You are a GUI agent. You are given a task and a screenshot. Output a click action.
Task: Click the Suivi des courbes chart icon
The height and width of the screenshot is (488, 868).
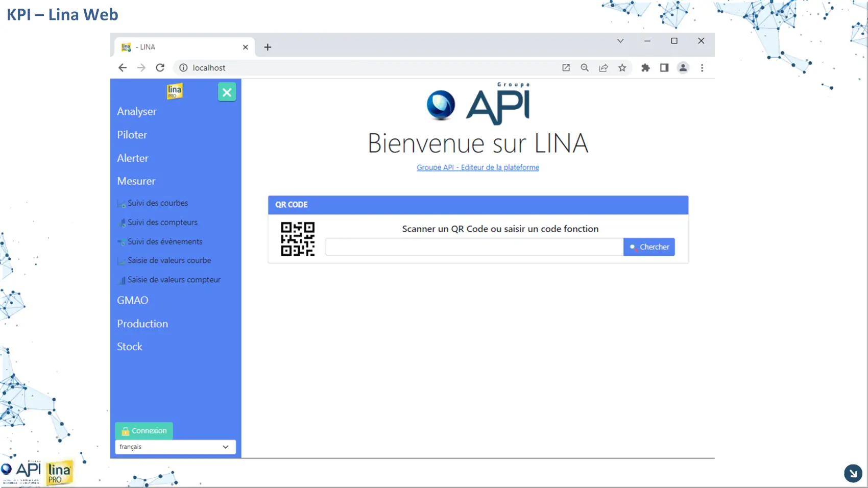point(122,204)
